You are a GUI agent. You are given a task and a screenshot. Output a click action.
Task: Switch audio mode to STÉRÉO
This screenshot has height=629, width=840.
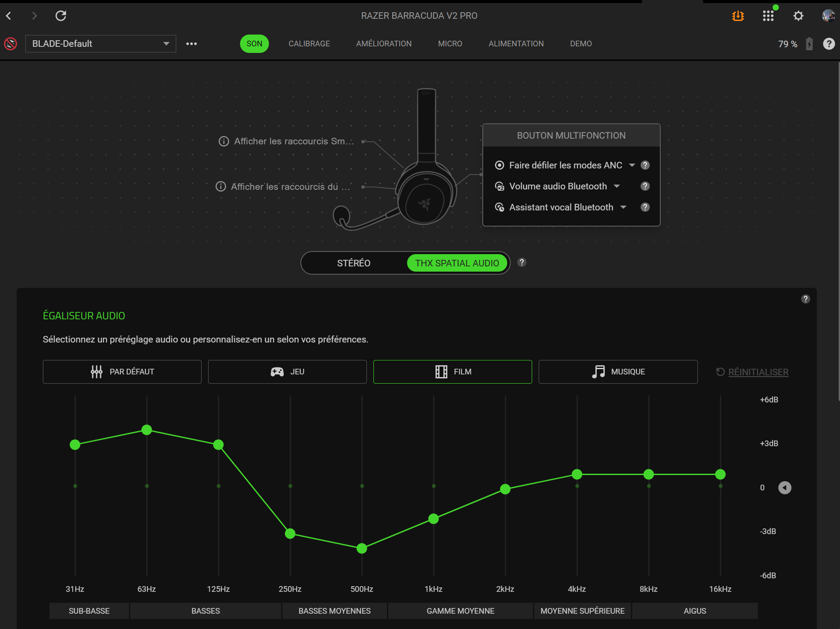(354, 263)
